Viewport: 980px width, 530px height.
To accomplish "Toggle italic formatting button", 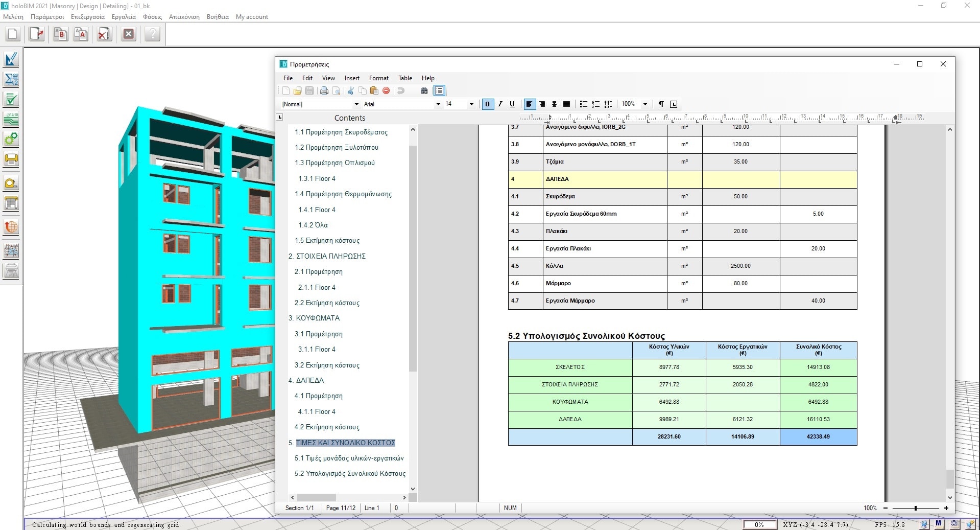I will [500, 104].
